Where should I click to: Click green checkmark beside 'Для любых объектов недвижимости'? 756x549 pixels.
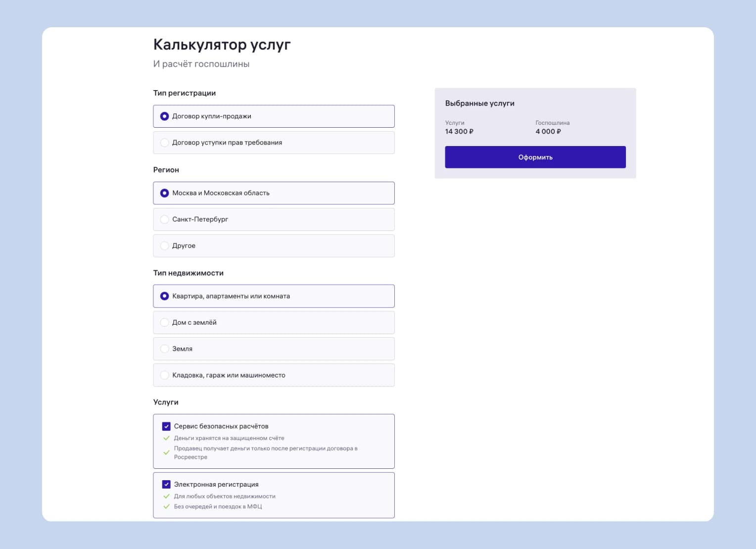pyautogui.click(x=166, y=496)
